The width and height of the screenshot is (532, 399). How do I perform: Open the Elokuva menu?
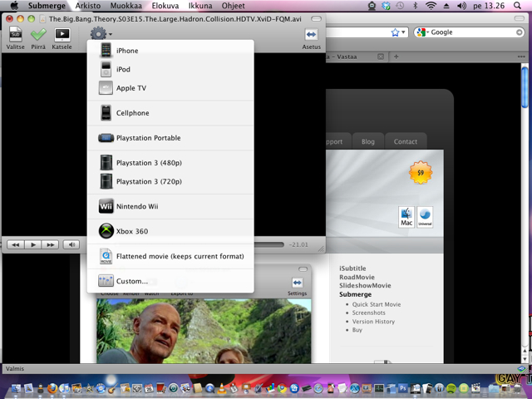click(165, 6)
